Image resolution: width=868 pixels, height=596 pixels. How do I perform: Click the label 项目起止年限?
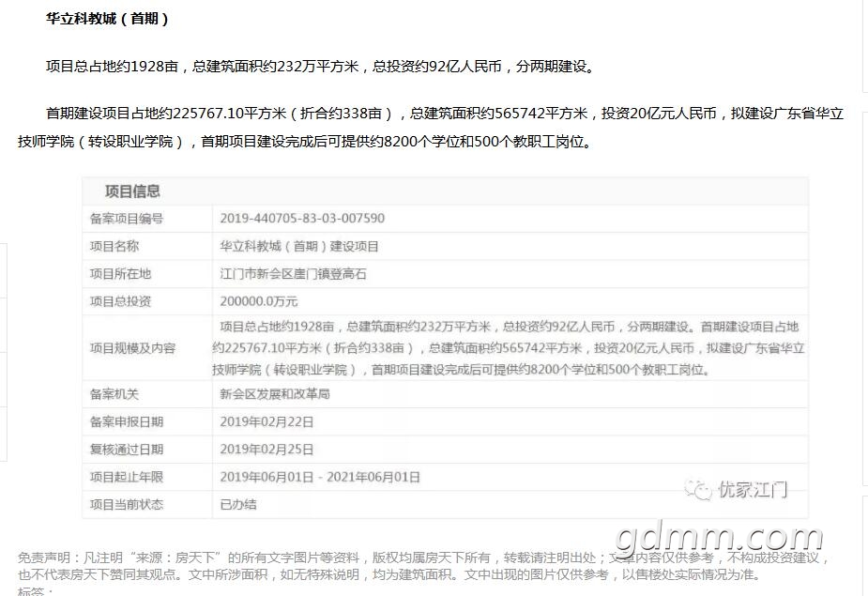pos(127,477)
